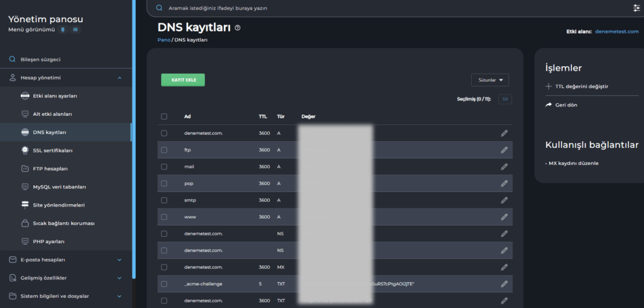This screenshot has width=644, height=308.
Task: Select all records with the header checkbox
Action: 164,117
